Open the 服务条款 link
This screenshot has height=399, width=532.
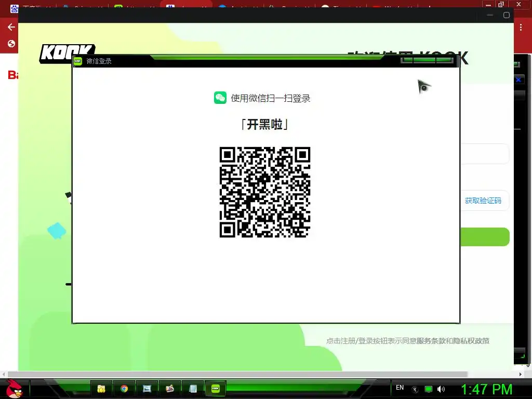point(431,341)
